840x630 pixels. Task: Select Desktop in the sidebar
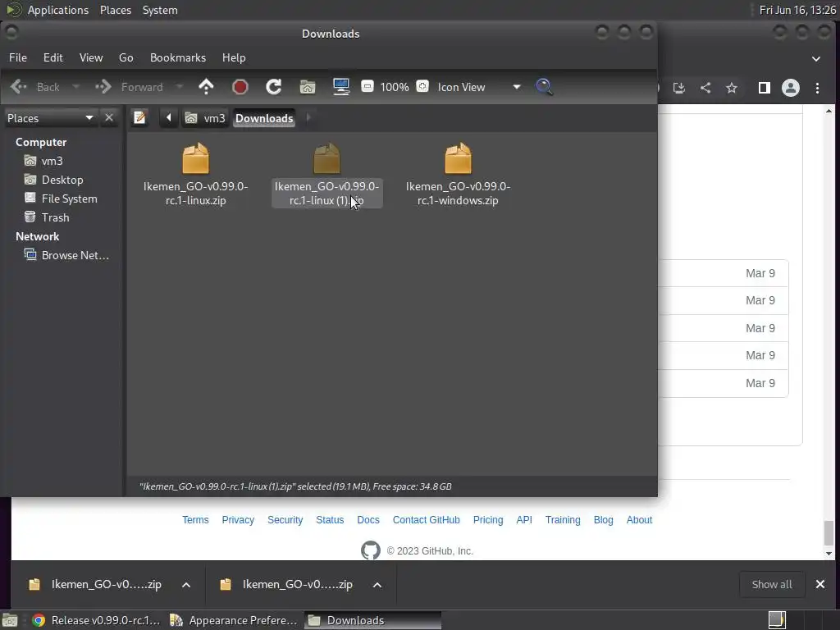click(x=62, y=180)
